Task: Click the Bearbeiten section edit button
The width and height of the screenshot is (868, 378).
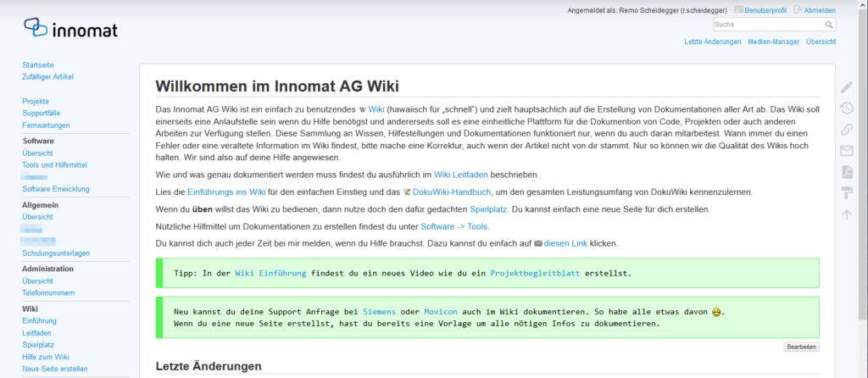Action: (801, 347)
